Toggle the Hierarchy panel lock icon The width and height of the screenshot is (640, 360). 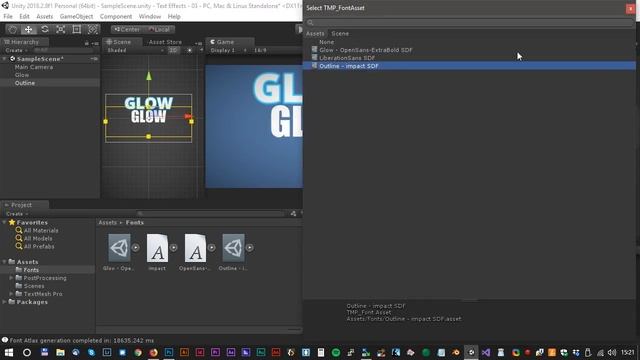pos(87,43)
